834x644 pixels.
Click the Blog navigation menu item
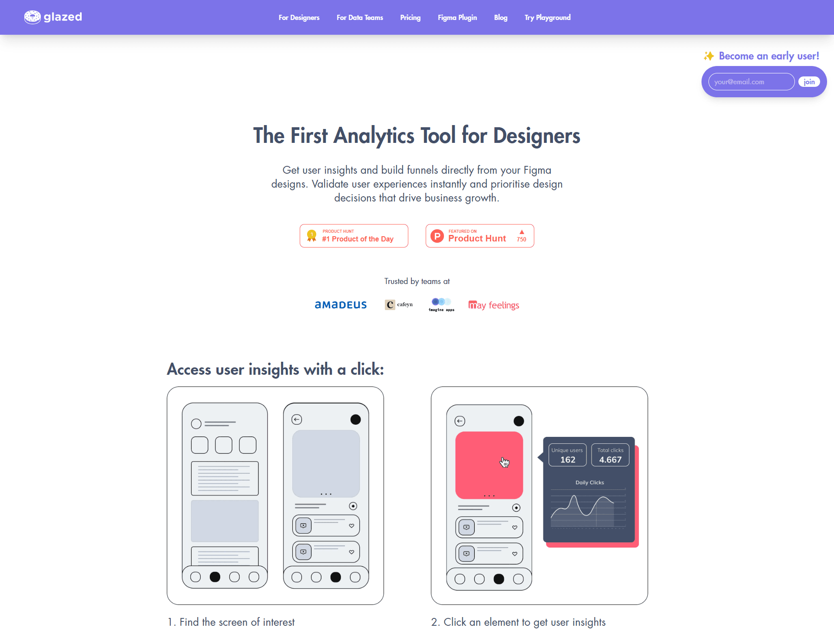tap(500, 17)
